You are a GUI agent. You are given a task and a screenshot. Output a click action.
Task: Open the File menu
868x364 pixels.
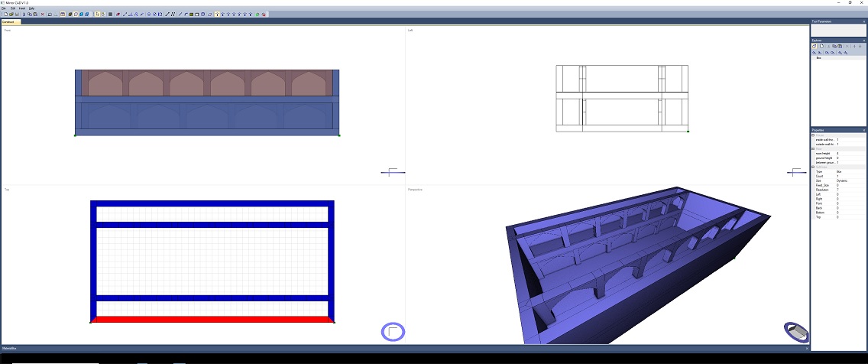[4, 8]
